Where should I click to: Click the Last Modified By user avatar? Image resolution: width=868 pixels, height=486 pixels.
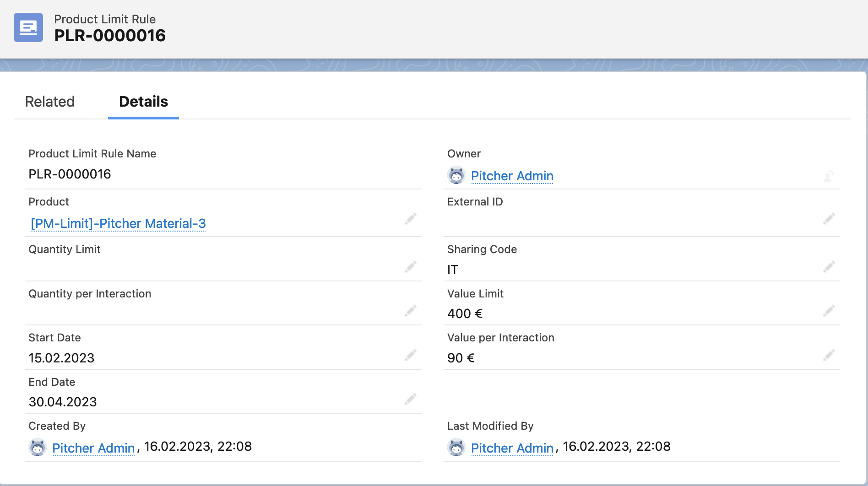pos(456,448)
